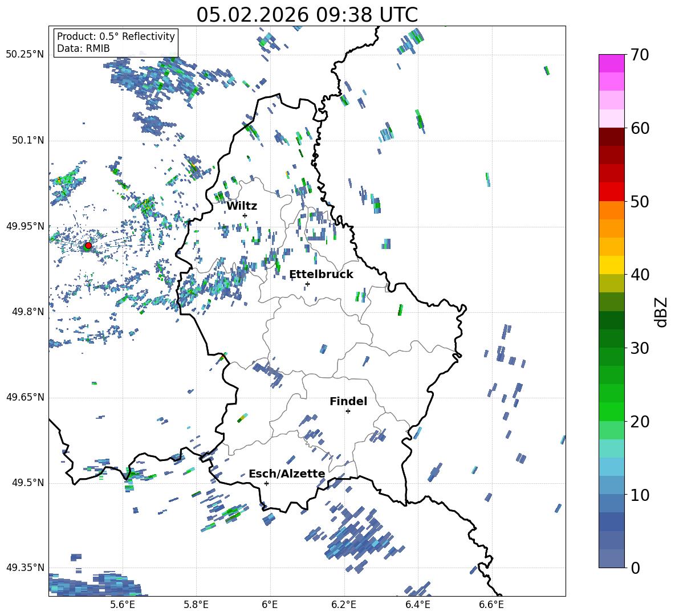This screenshot has width=675, height=616.
Task: Click the 50 value on the colorbar
Action: pos(640,201)
